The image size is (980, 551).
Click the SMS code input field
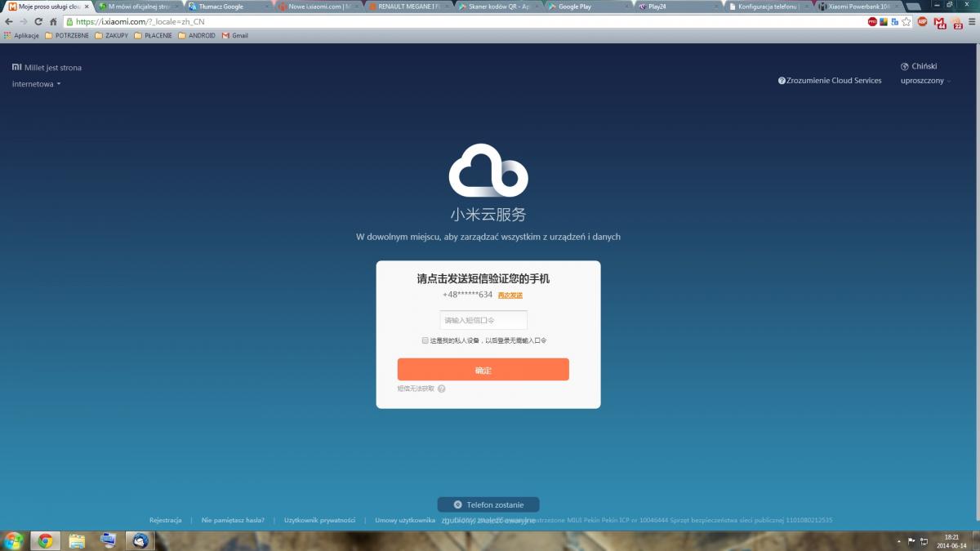point(483,320)
